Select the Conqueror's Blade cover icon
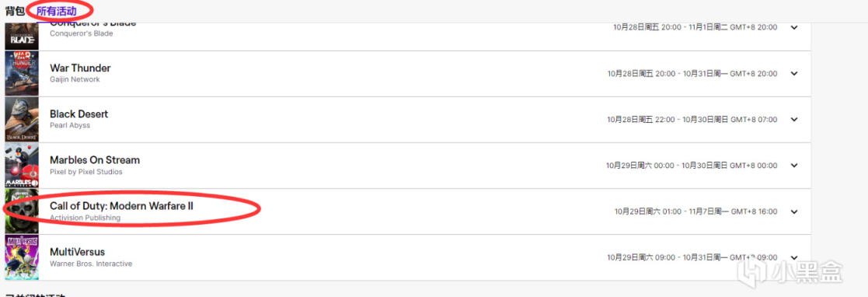The image size is (868, 297). pos(22,36)
